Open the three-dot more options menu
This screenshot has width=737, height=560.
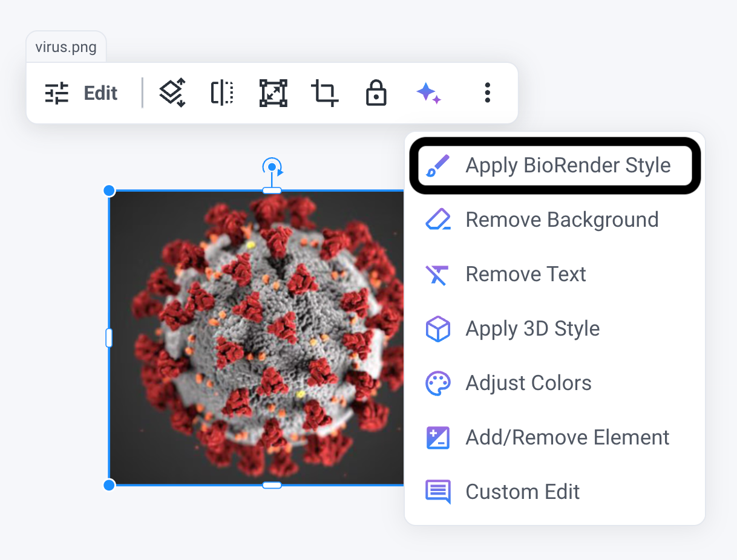pos(487,93)
